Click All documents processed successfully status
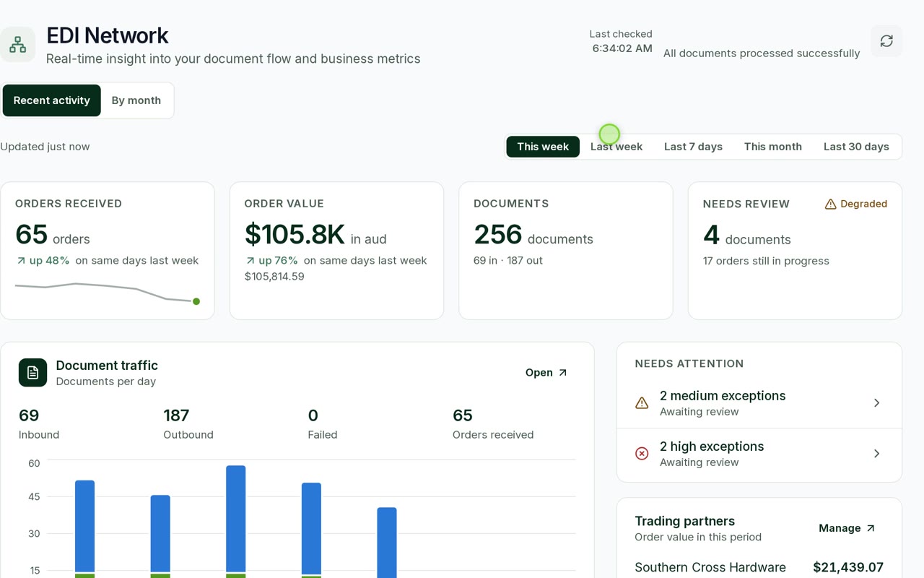Image resolution: width=924 pixels, height=578 pixels. tap(762, 53)
